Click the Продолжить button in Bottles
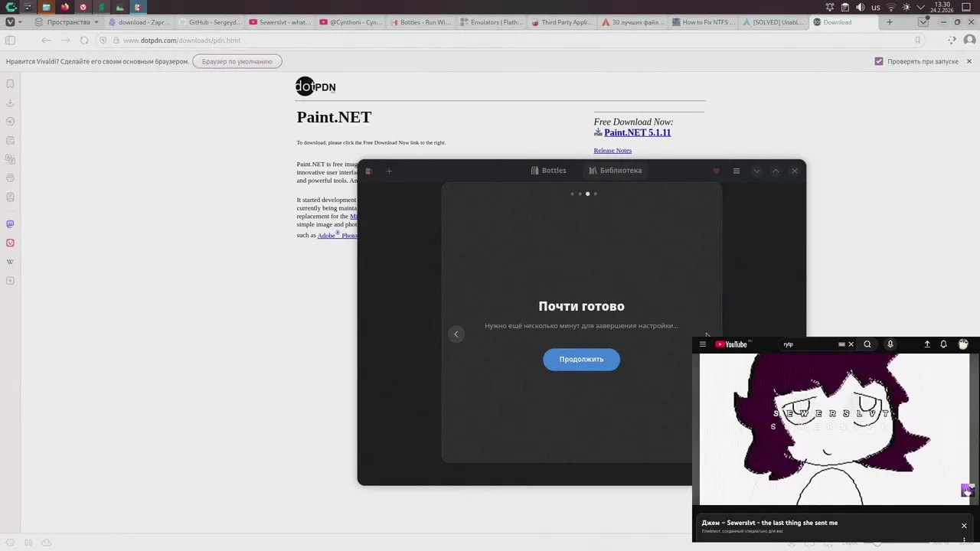Viewport: 980px width, 551px height. click(581, 359)
